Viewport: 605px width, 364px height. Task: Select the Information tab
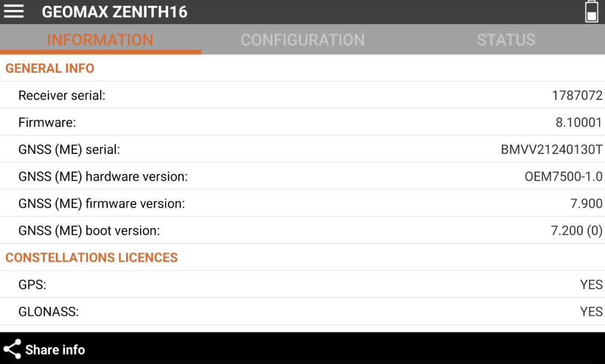[100, 40]
